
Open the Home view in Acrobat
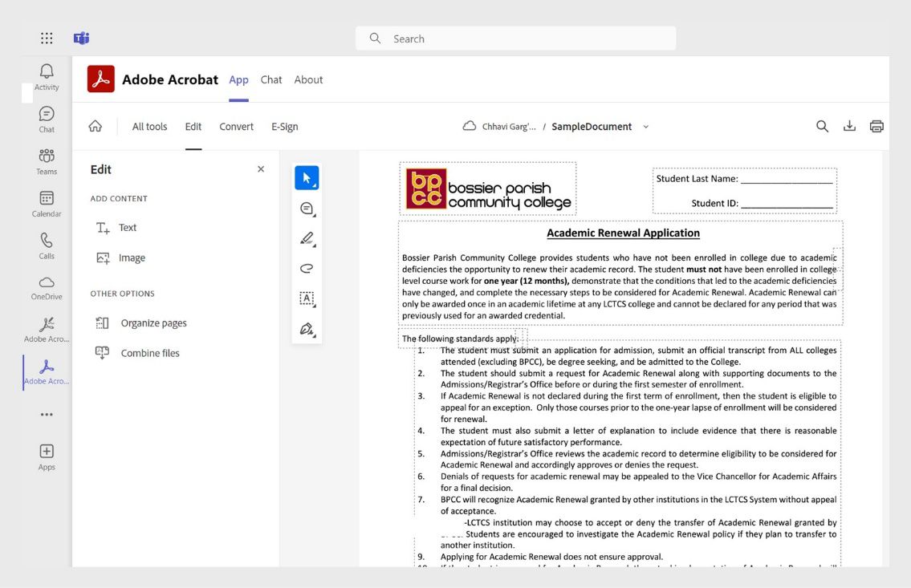[x=96, y=126]
